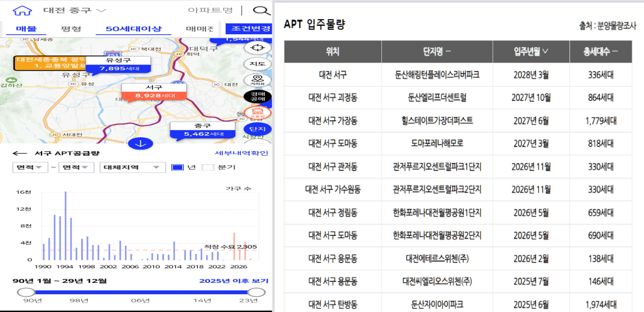Click the 중구 5,462세대 map marker
This screenshot has width=644, height=312.
203,131
